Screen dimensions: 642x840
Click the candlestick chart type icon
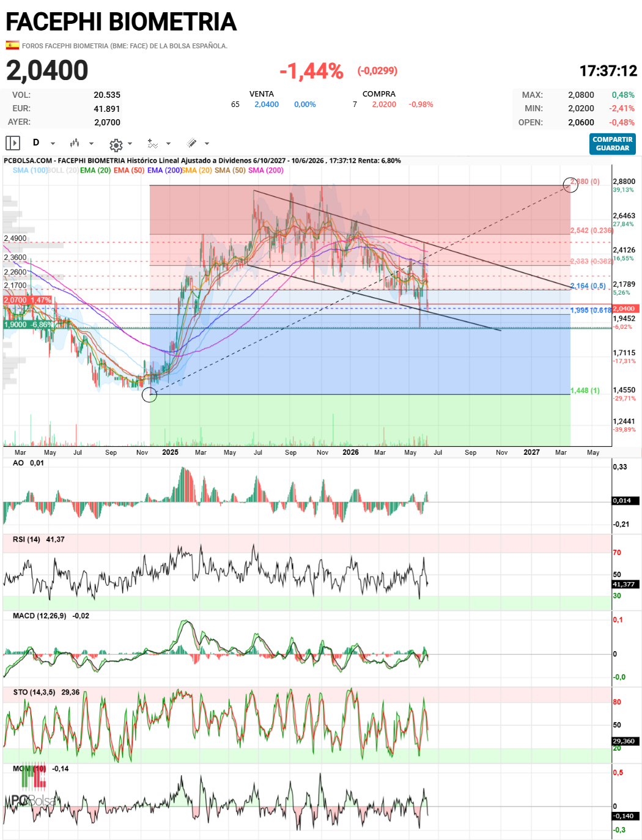pyautogui.click(x=75, y=143)
